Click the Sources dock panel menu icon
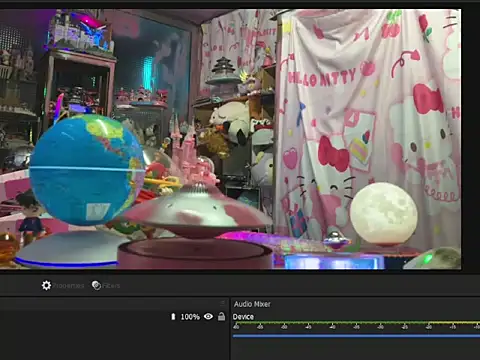 click(223, 303)
